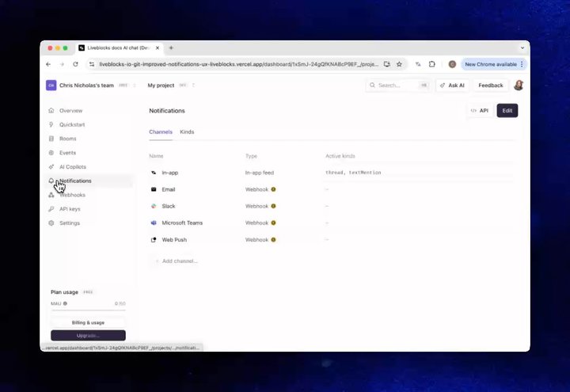Screen dimensions: 570x392
Task: Click the MAU usage progress bar
Action: click(88, 310)
